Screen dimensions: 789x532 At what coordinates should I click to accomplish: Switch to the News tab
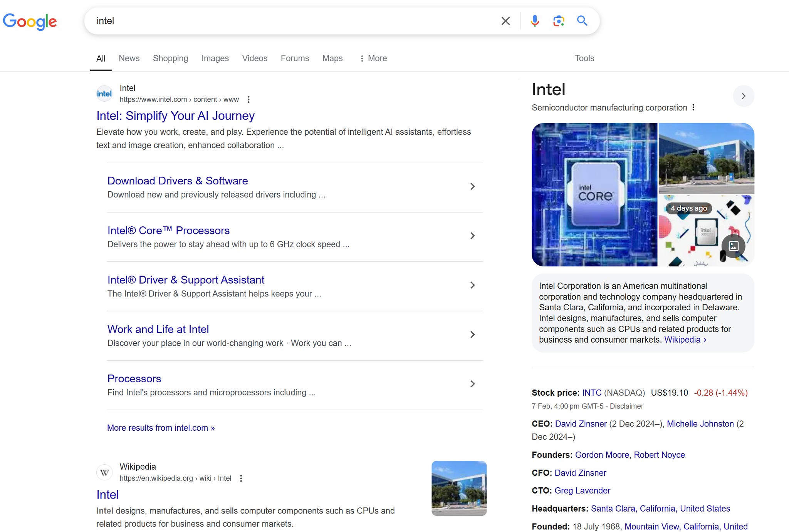129,58
